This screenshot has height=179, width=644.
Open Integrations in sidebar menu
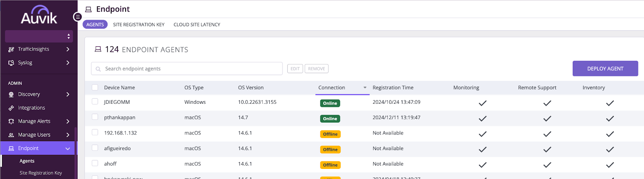(31, 108)
